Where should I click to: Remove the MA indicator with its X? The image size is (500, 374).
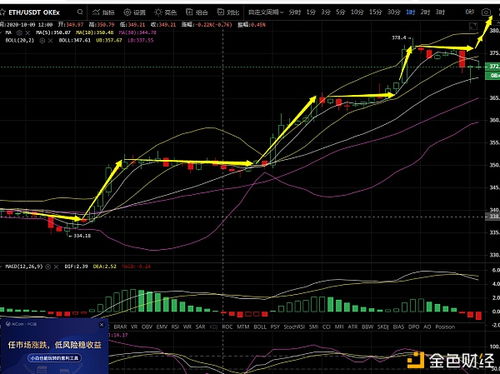[28, 33]
